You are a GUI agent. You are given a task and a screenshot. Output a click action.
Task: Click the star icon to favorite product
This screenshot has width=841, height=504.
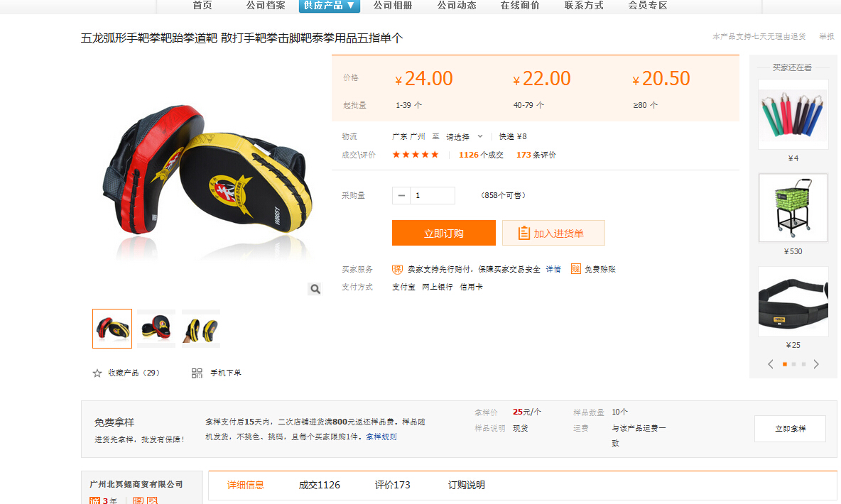pyautogui.click(x=97, y=373)
